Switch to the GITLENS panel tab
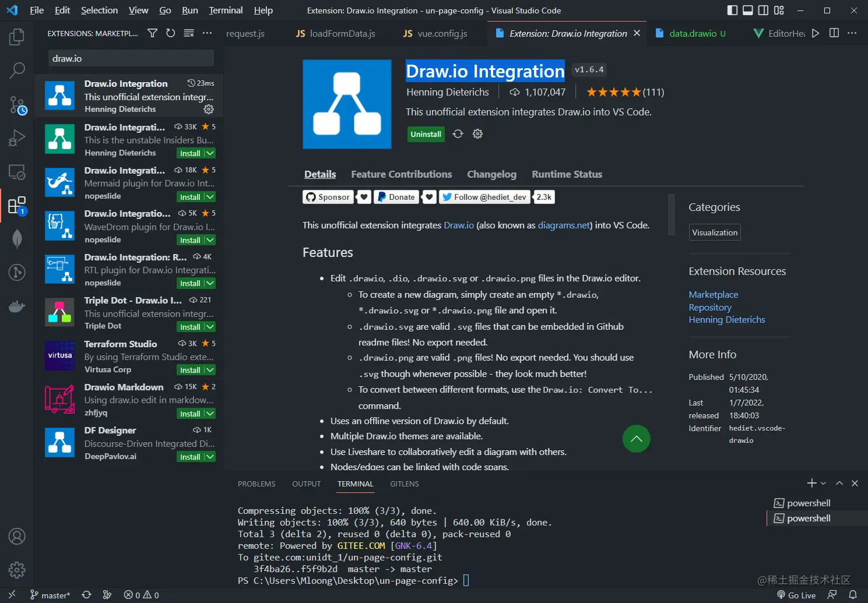Screen dimensions: 868x603 [405, 484]
